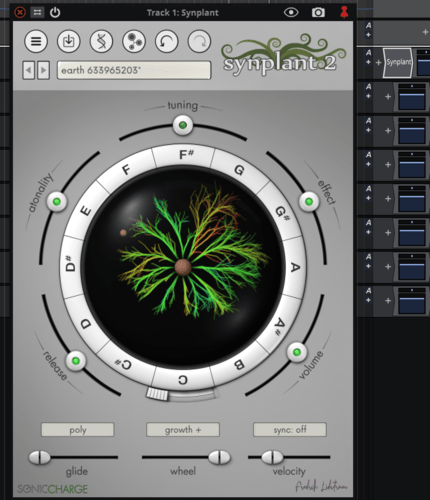This screenshot has height=500, width=430.
Task: Select the C# note segment on ring
Action: [x=124, y=363]
